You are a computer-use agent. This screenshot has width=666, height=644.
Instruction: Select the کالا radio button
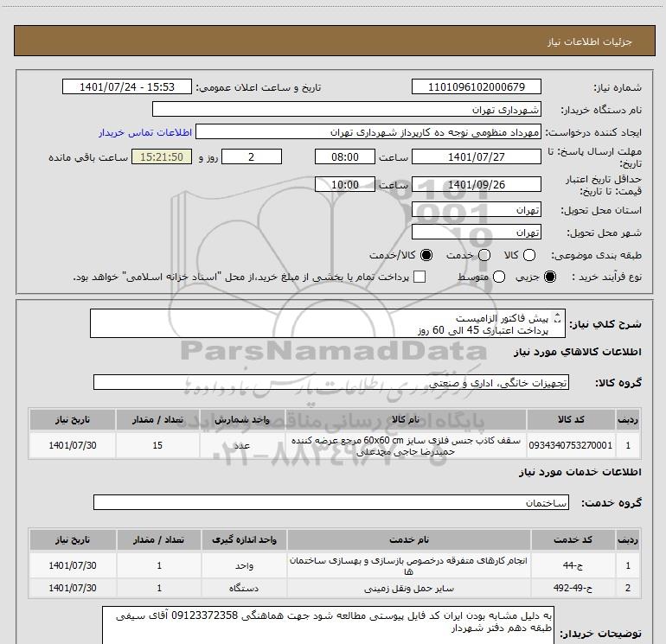tap(529, 255)
